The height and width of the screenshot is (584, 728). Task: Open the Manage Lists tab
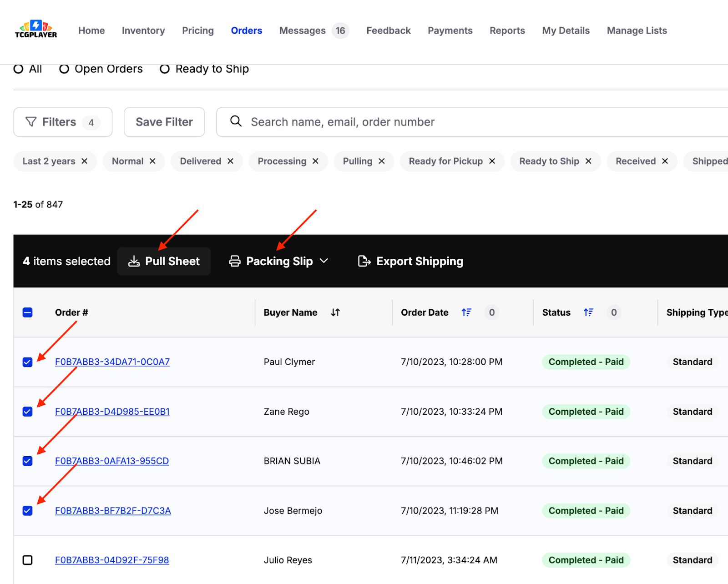pyautogui.click(x=637, y=30)
